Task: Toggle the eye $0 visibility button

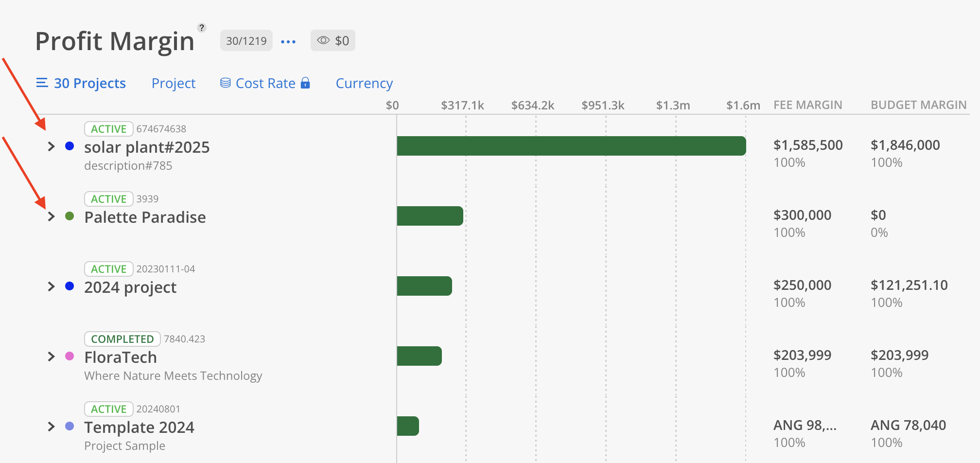Action: click(x=333, y=41)
